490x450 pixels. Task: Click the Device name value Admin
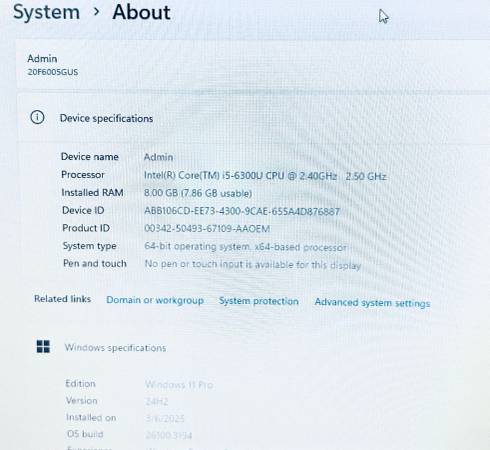tap(158, 157)
